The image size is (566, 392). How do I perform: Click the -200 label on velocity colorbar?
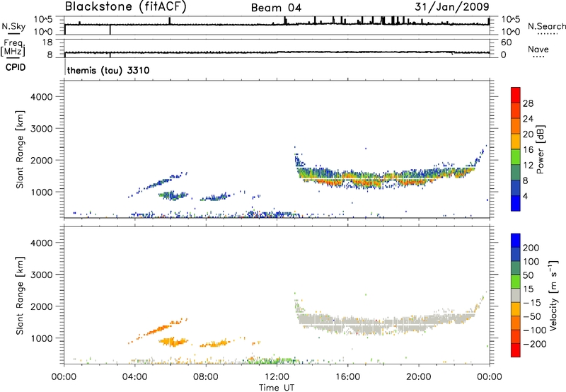click(535, 344)
